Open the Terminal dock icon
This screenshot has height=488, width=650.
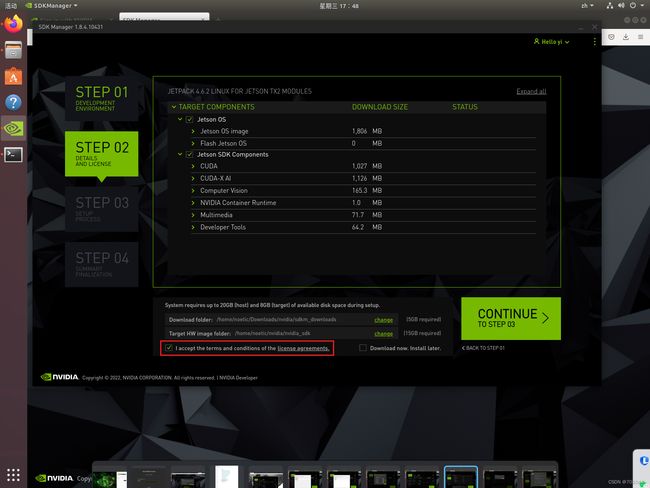pyautogui.click(x=13, y=155)
